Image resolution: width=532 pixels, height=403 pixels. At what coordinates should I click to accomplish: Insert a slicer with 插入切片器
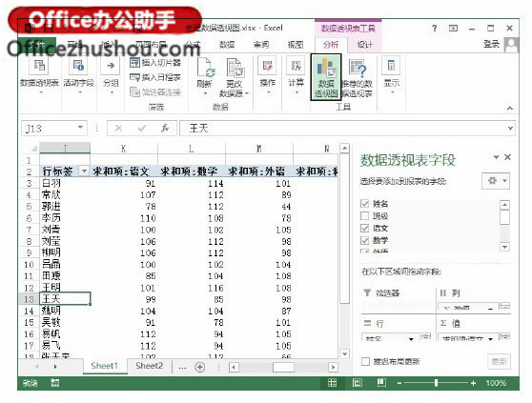point(155,63)
